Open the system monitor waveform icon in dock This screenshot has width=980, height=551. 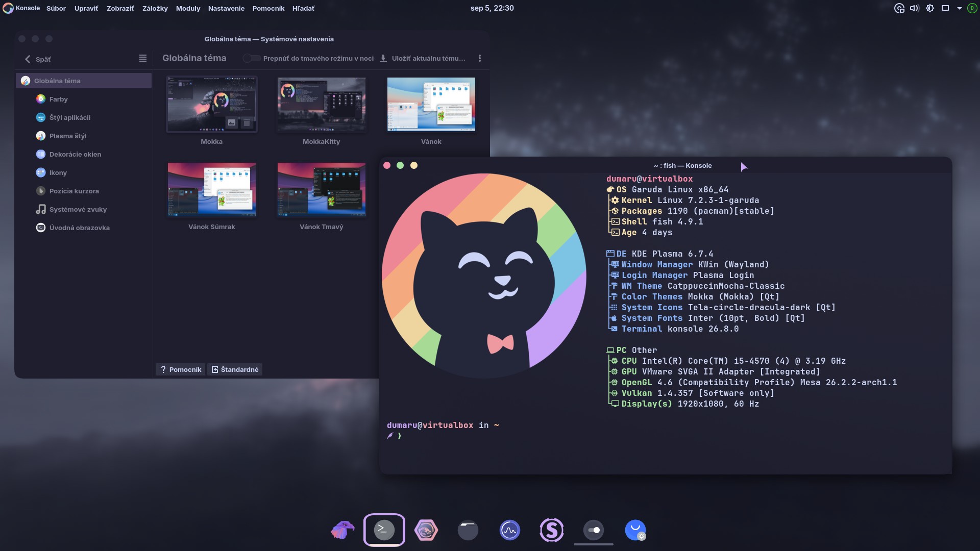pos(510,530)
